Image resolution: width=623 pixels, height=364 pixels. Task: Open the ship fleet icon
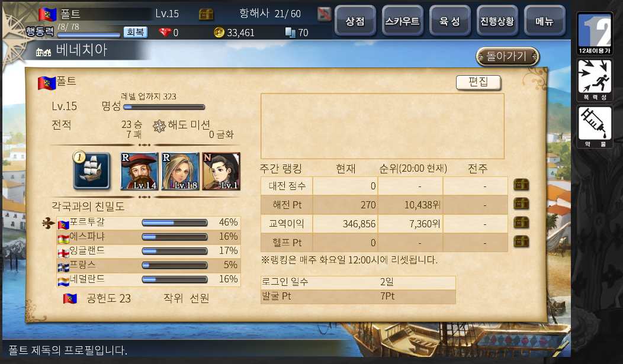(x=92, y=171)
